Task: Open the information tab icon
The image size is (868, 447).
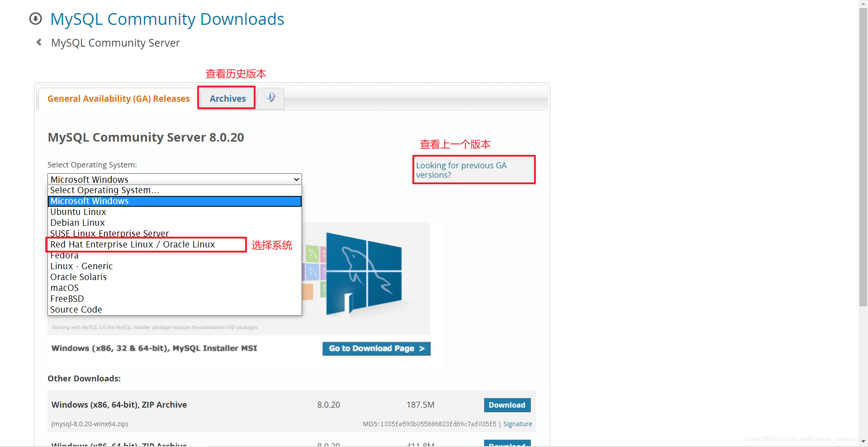Action: pyautogui.click(x=270, y=97)
